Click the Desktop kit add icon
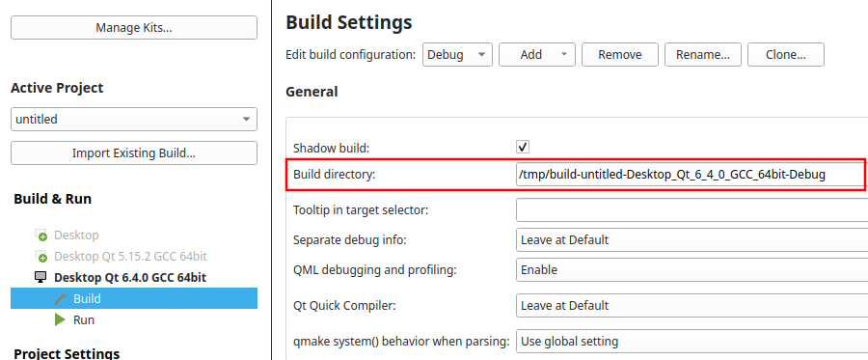The image size is (868, 360). (41, 235)
